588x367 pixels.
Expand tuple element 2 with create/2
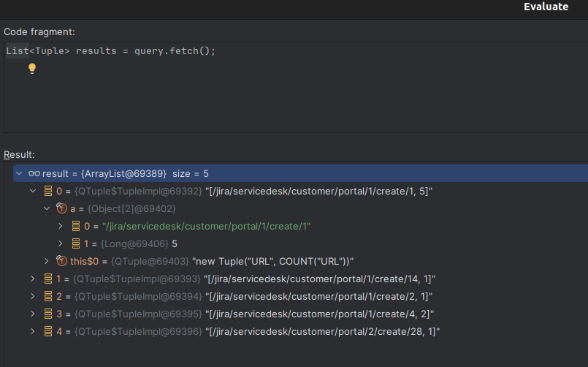pyautogui.click(x=33, y=296)
